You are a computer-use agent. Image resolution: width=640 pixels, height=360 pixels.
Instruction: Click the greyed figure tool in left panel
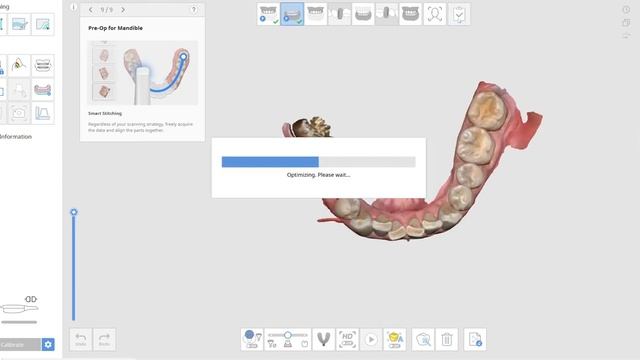pyautogui.click(x=19, y=89)
